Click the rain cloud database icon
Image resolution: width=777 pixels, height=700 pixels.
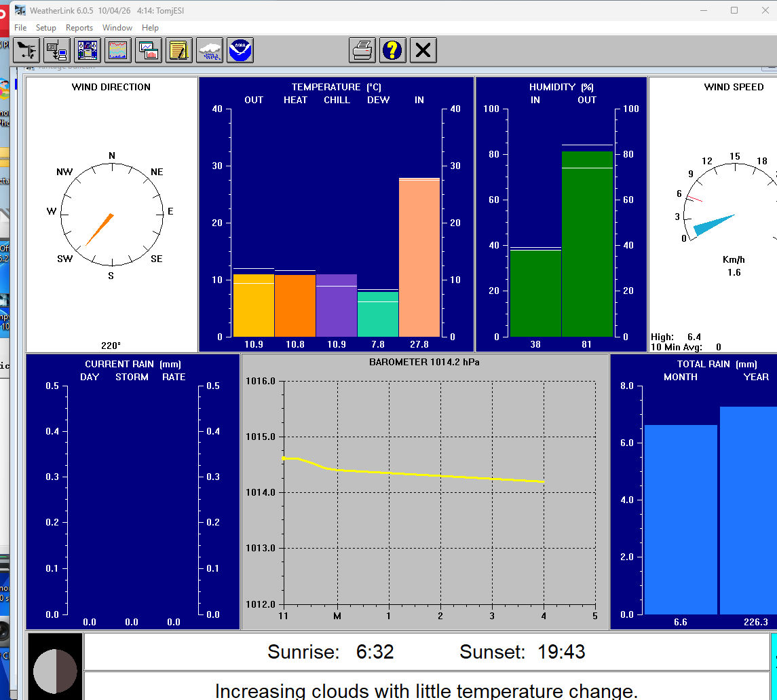(x=210, y=50)
